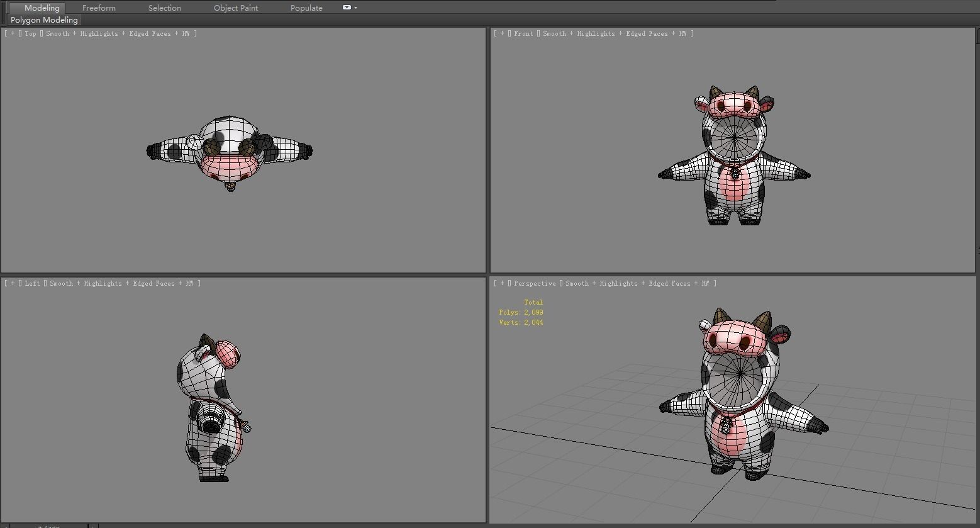The width and height of the screenshot is (980, 528).
Task: Click the Perspective view name label
Action: tap(535, 283)
